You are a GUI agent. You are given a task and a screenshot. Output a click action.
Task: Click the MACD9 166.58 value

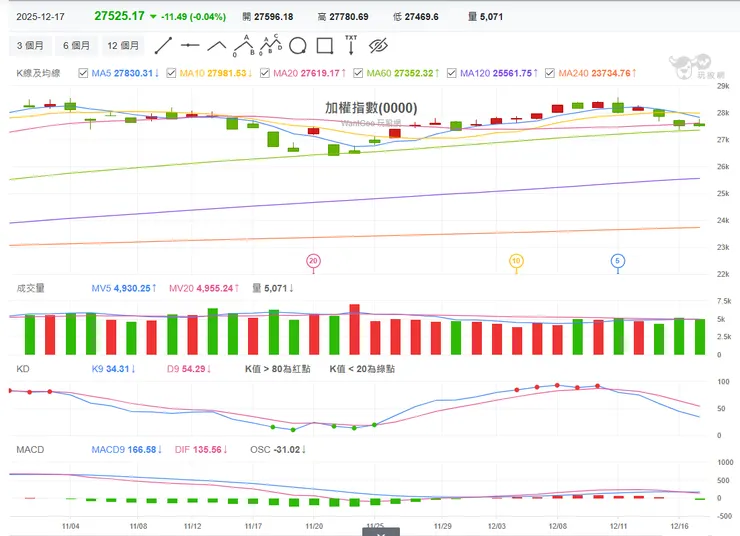coord(126,450)
